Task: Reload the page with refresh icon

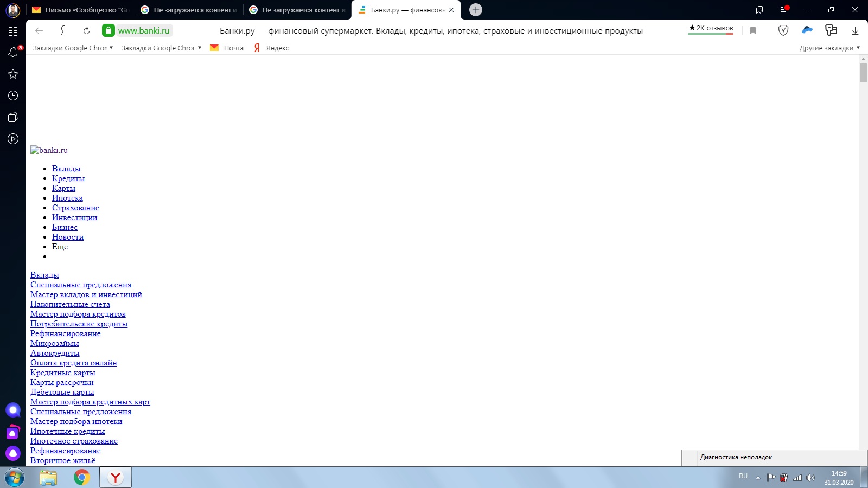Action: [x=86, y=31]
